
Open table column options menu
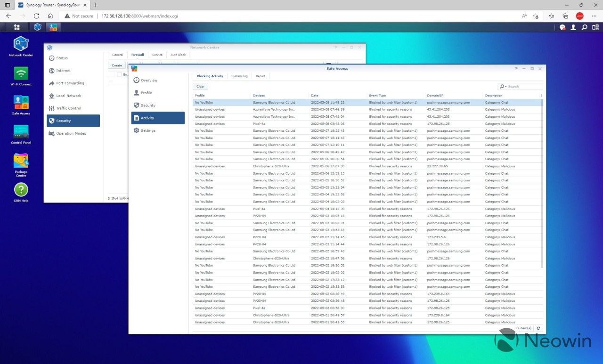[x=541, y=96]
